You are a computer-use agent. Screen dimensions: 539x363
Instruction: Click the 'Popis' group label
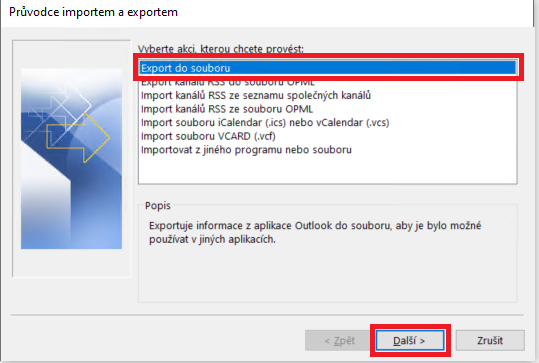click(158, 206)
